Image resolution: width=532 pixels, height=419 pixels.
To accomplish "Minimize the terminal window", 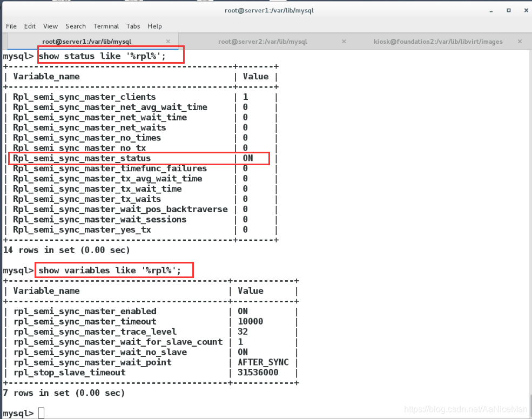I will point(491,10).
